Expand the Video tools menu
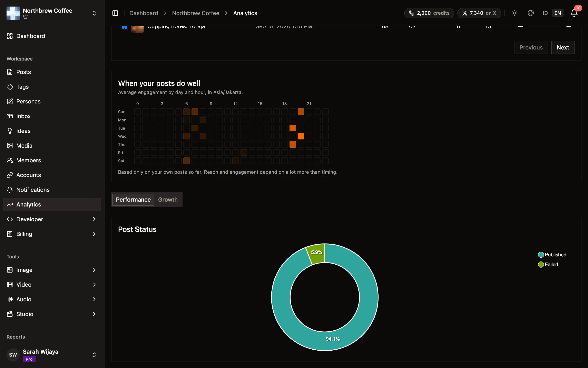 (x=52, y=285)
